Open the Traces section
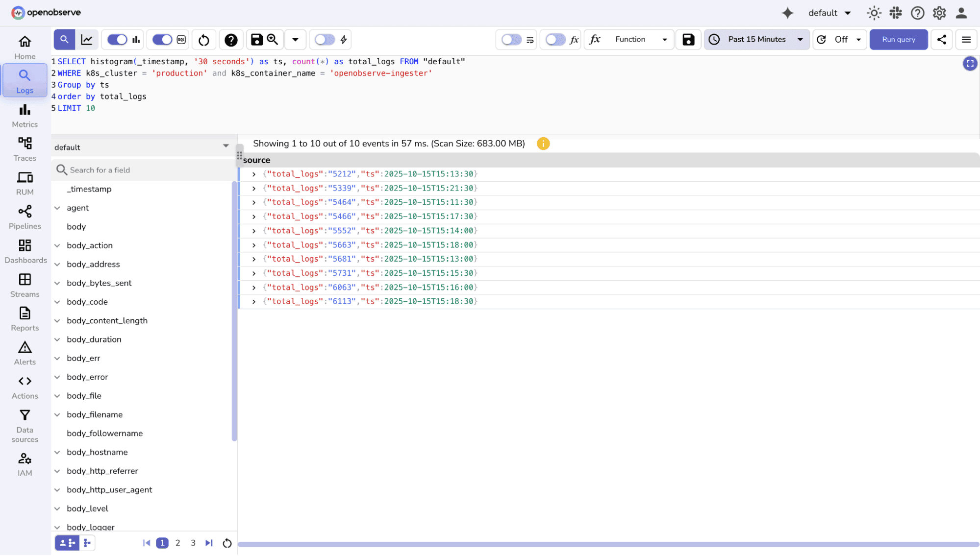The height and width of the screenshot is (556, 980). pos(25,147)
